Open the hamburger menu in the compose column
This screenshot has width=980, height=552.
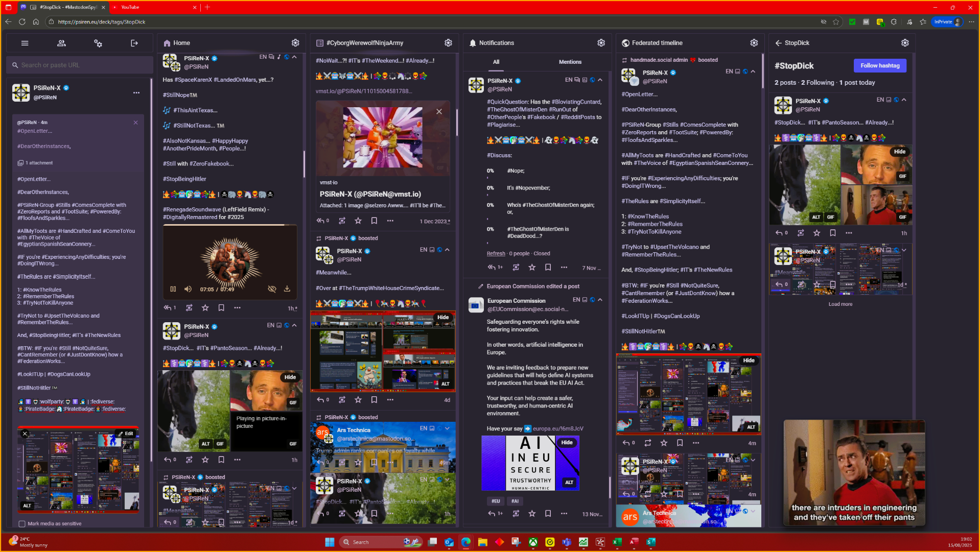click(25, 43)
